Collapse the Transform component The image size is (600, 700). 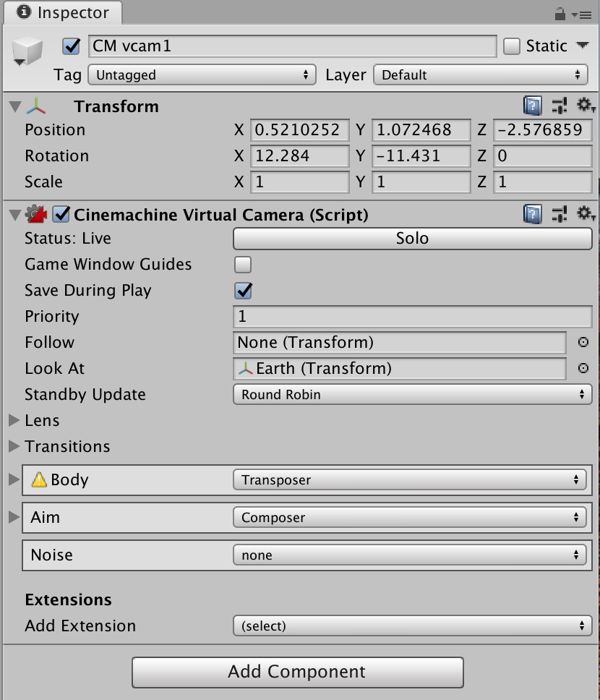pyautogui.click(x=14, y=107)
